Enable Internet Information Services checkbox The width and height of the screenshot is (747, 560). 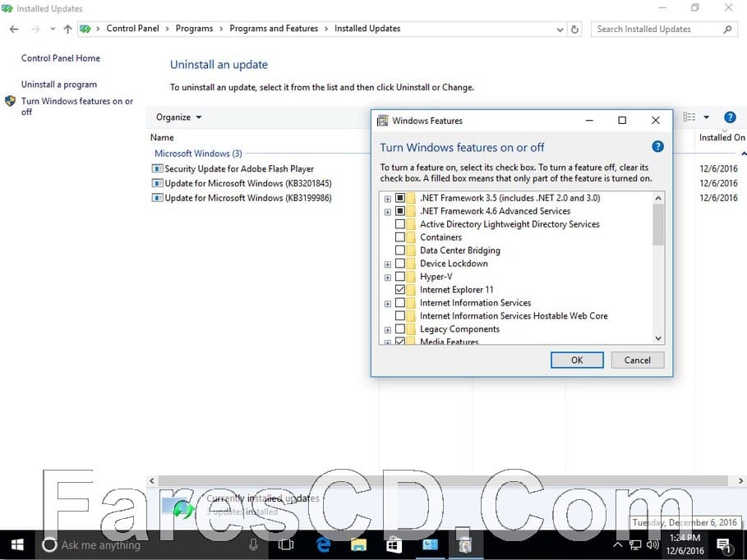pyautogui.click(x=400, y=302)
